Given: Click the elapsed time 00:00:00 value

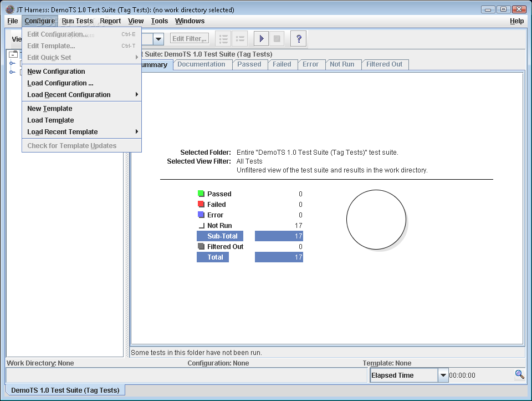Looking at the screenshot, I should click(462, 375).
